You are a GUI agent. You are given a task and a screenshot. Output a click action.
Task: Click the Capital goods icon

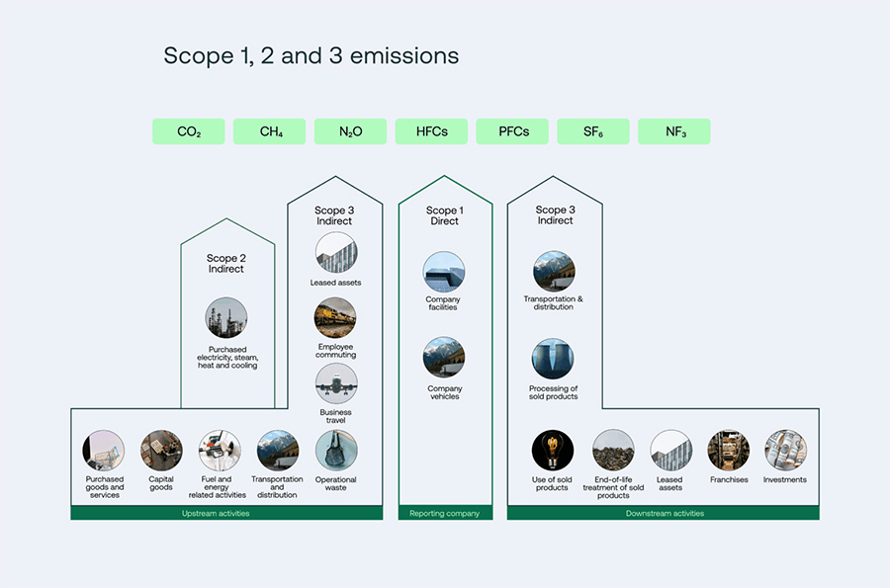pos(160,448)
